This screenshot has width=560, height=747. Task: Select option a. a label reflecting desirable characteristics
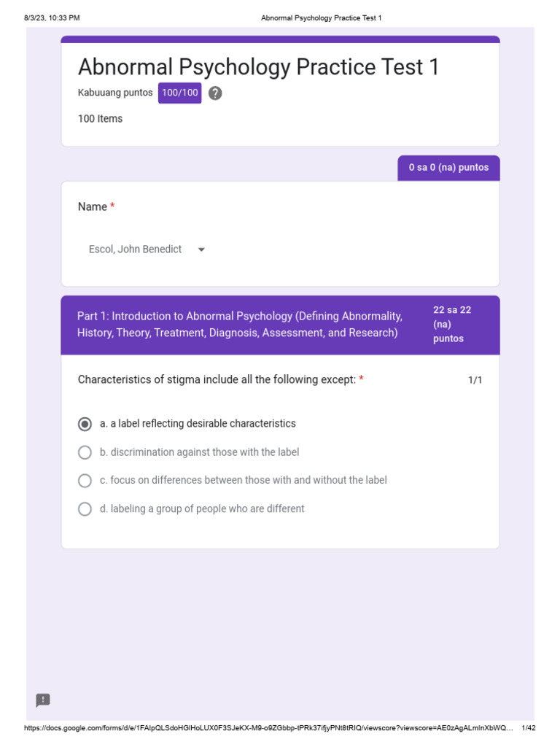[x=85, y=424]
